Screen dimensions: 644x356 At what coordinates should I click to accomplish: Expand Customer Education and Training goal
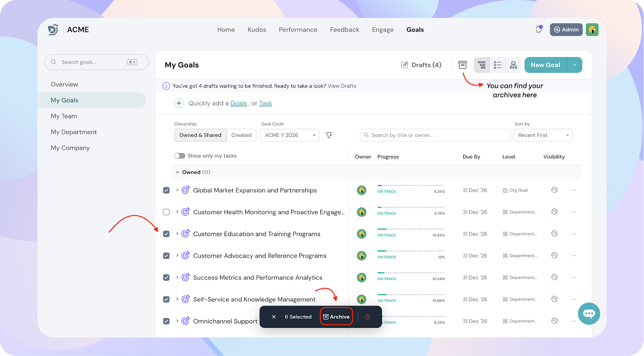177,233
